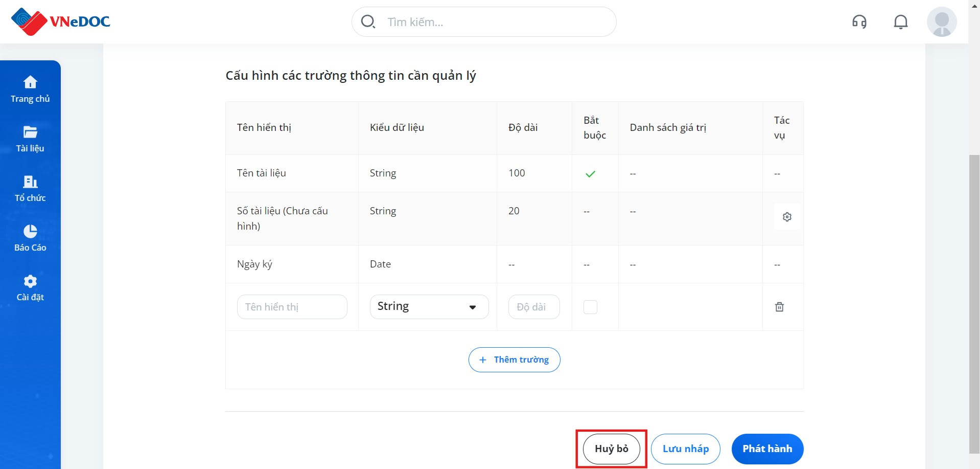Click Bắt buộc column header
980x469 pixels.
tap(595, 128)
